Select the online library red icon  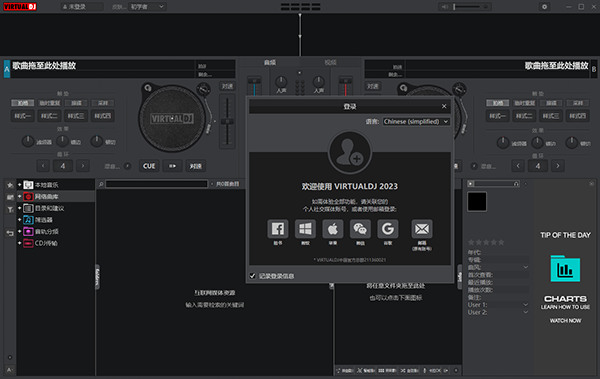pos(28,196)
